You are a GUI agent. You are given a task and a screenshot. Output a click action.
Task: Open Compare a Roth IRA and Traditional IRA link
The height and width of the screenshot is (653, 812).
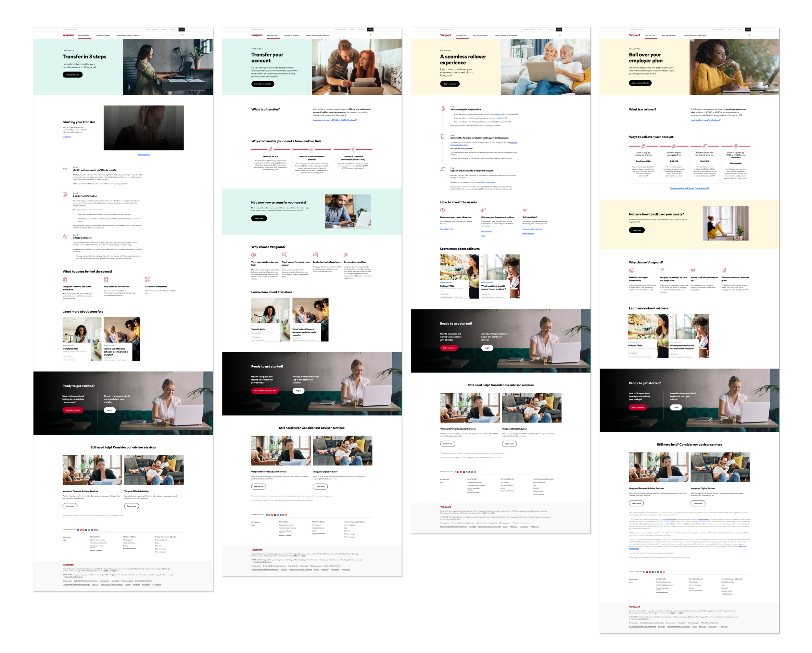pos(689,189)
